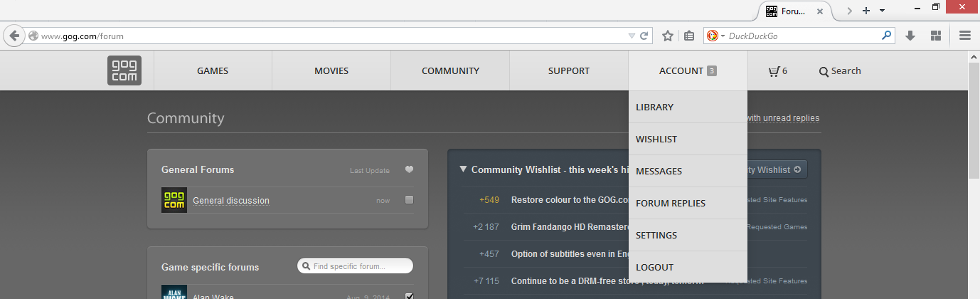Click the account notifications badge 3

click(x=712, y=71)
